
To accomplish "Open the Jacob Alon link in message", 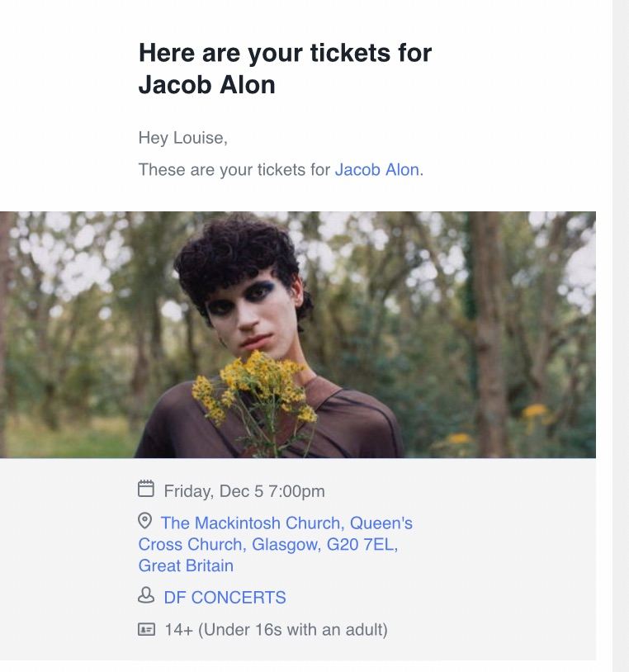I will (x=376, y=170).
